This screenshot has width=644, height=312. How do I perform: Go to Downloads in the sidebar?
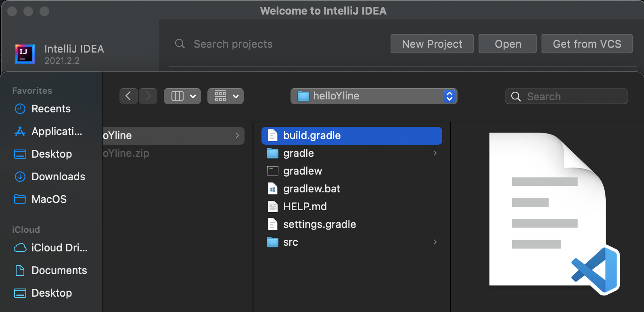coord(58,177)
